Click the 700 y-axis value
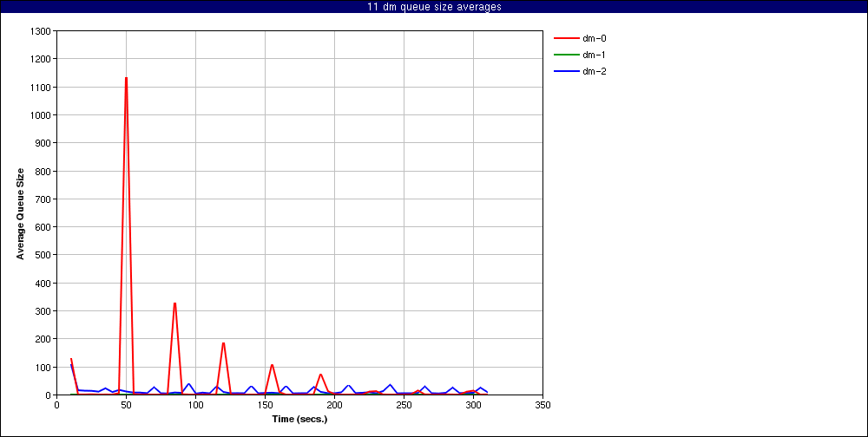Image resolution: width=868 pixels, height=437 pixels. tap(43, 199)
